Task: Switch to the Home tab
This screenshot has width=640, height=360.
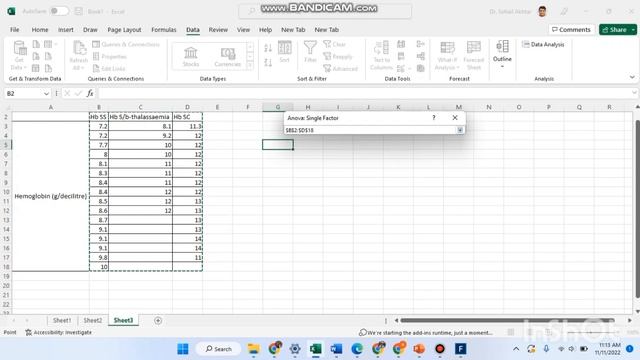Action: 40,30
